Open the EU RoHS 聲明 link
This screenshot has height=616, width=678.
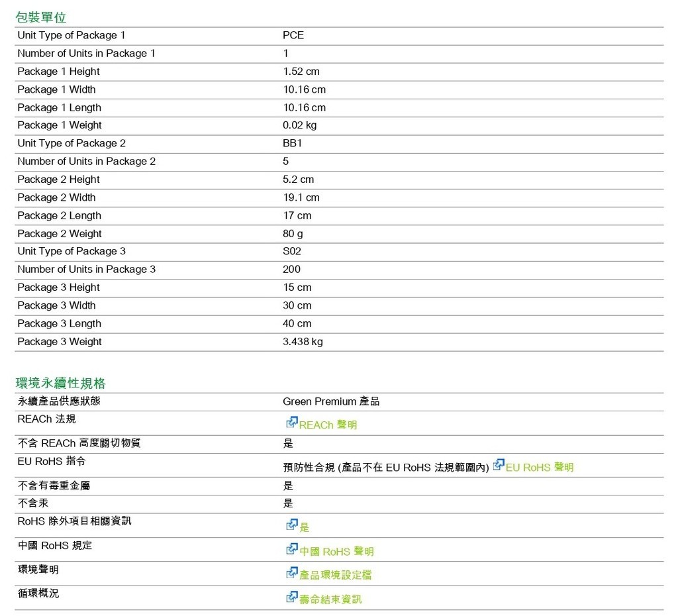coord(540,468)
